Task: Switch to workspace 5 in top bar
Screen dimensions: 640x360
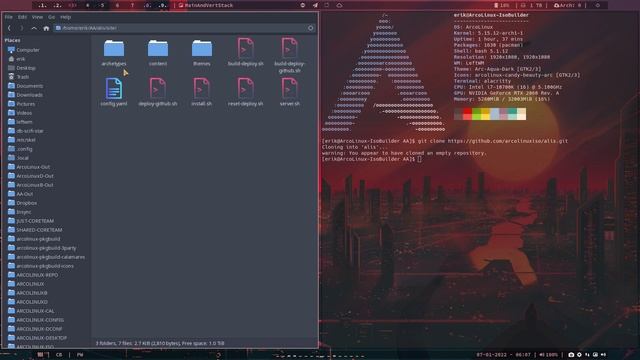Action: [102, 5]
